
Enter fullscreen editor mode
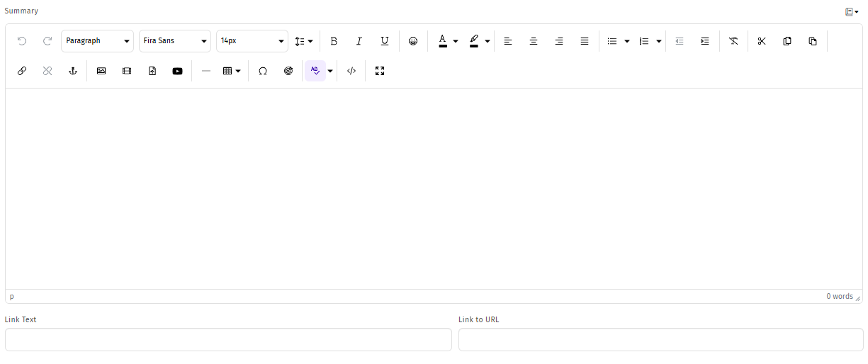point(380,71)
